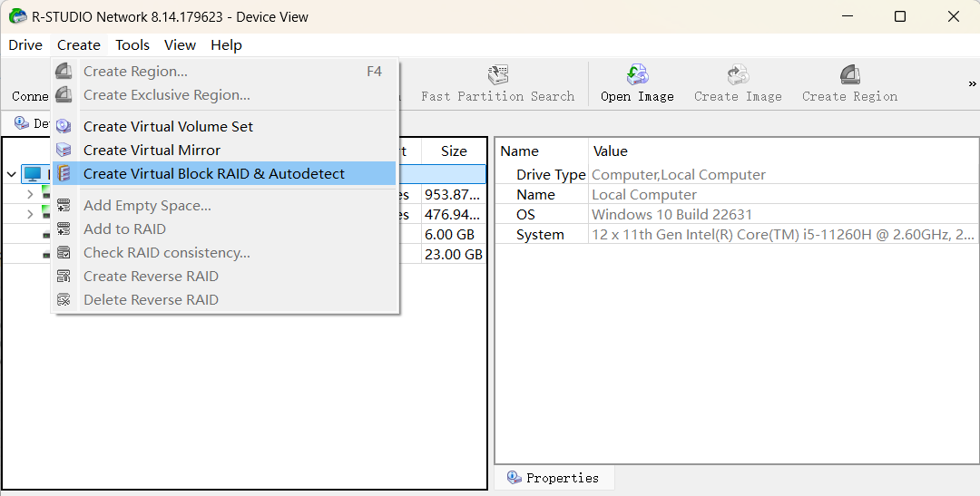Screen dimensions: 980x496
Task: Click the Create Image toolbar icon
Action: (x=738, y=75)
